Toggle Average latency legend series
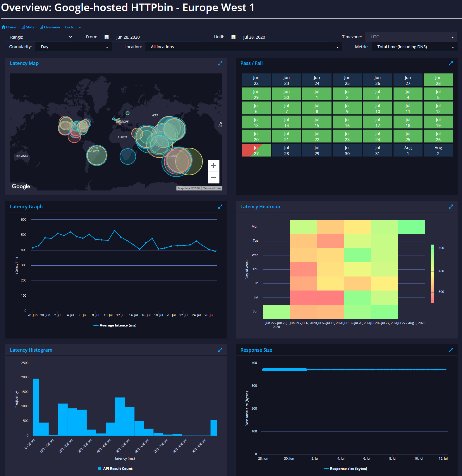This screenshot has width=462, height=476. click(115, 325)
